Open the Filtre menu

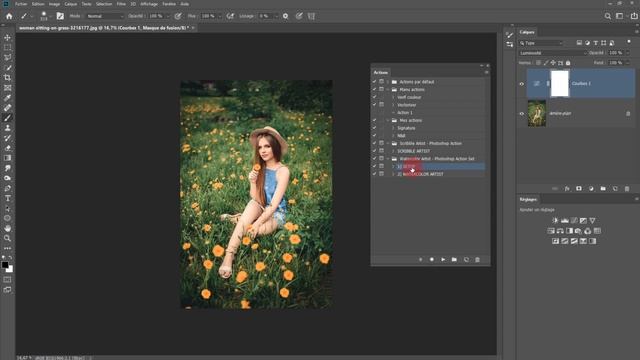click(121, 4)
